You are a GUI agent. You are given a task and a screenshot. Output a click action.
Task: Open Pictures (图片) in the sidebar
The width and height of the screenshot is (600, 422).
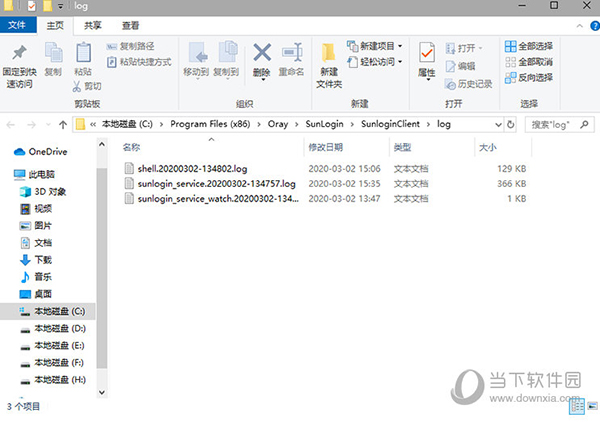[36, 226]
